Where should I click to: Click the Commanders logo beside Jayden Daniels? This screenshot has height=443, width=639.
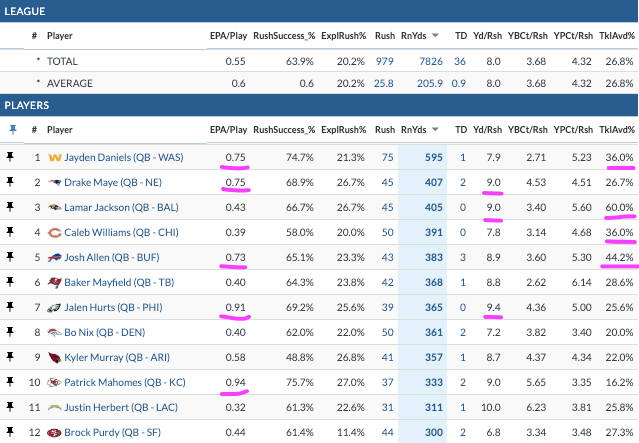[x=55, y=157]
